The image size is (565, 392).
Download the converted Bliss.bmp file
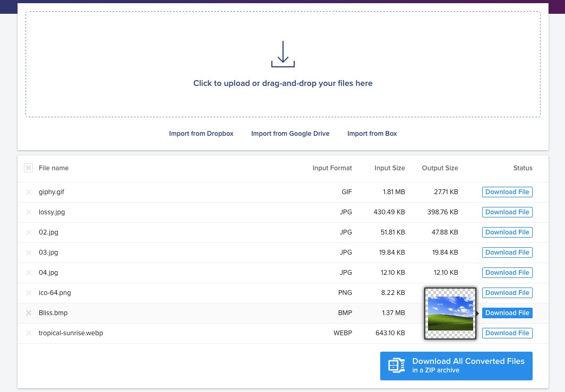tap(507, 313)
